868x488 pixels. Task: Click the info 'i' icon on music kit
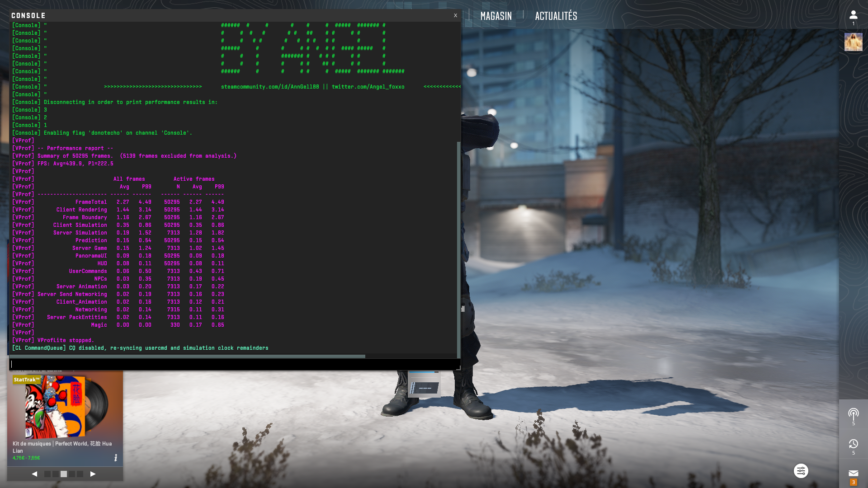[116, 458]
